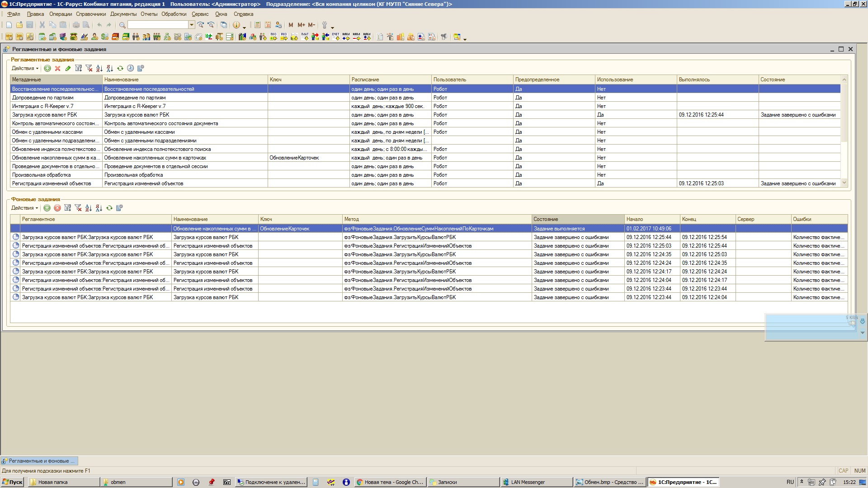This screenshot has width=868, height=488.
Task: Refresh the scheduled jobs list
Action: [120, 68]
